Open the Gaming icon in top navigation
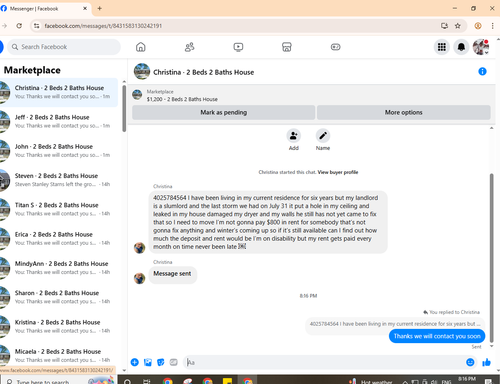 335,47
